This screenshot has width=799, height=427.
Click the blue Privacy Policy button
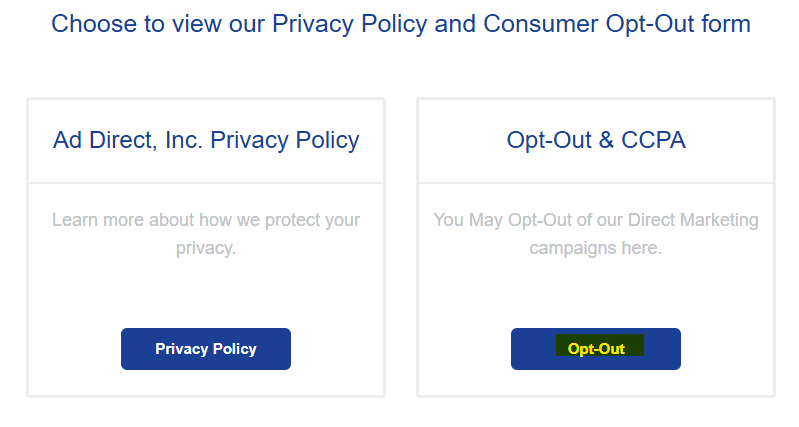coord(205,349)
